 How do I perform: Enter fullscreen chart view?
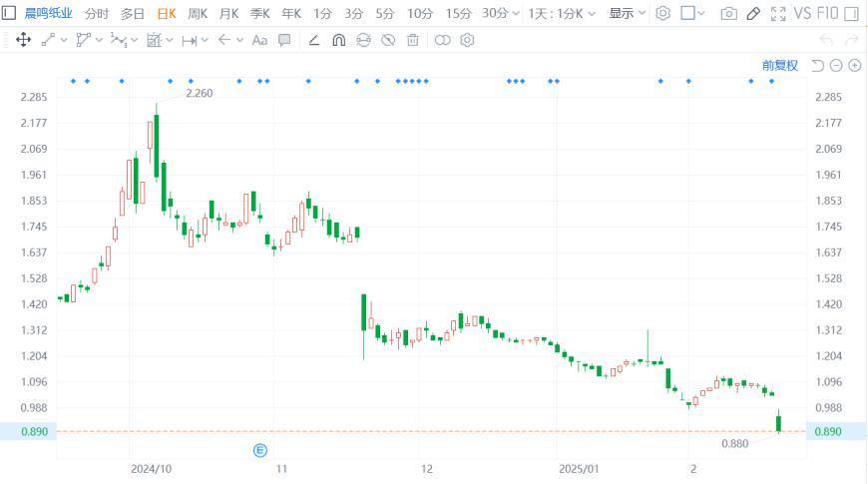click(778, 14)
